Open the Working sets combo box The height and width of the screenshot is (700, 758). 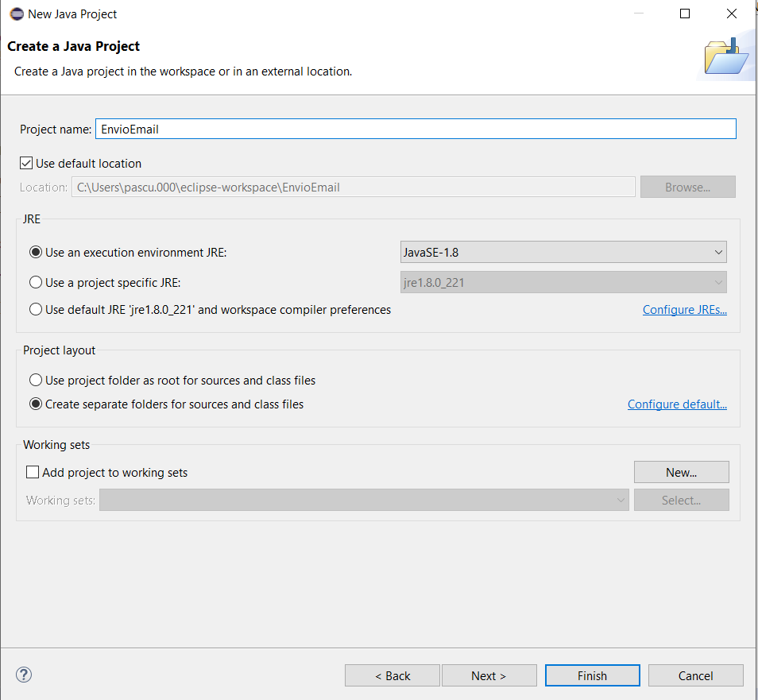(x=364, y=500)
